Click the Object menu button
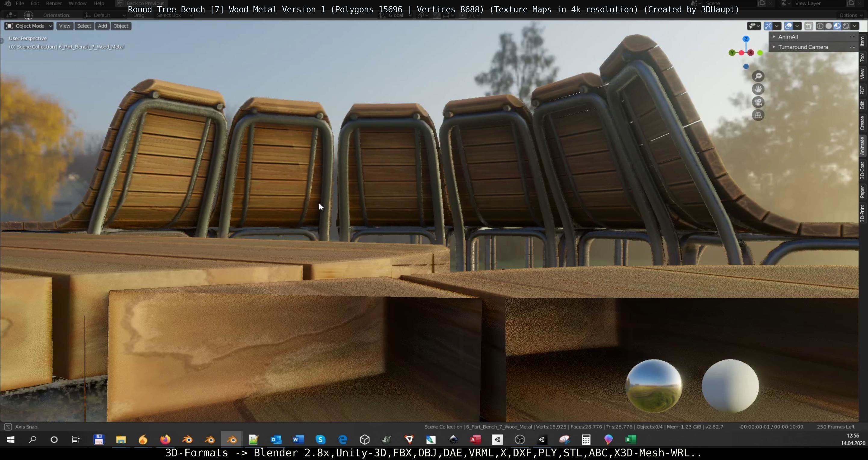868x460 pixels. (121, 26)
